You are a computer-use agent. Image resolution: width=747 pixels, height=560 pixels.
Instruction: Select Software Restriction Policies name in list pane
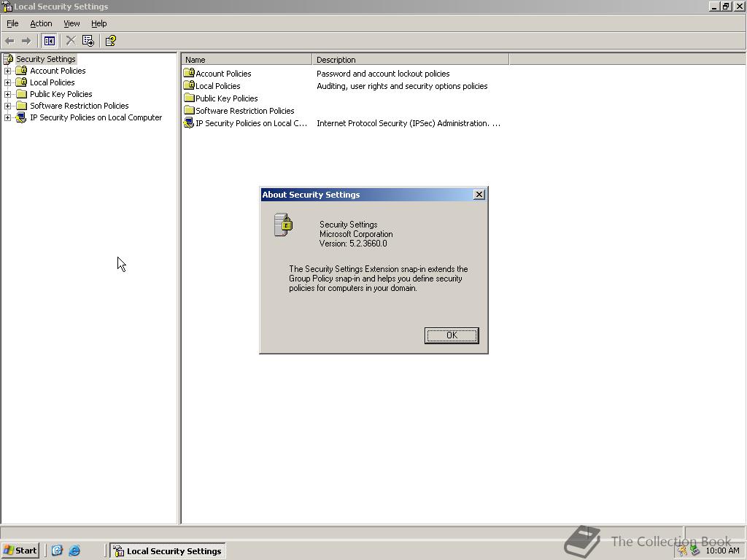[245, 111]
